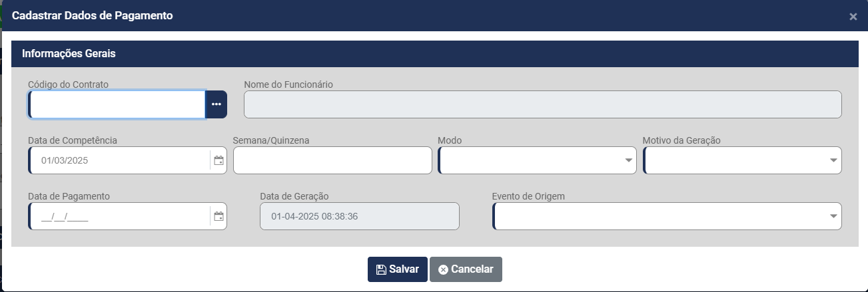Viewport: 868px width, 292px height.
Task: Expand the Evento de Origem dropdown
Action: point(833,216)
